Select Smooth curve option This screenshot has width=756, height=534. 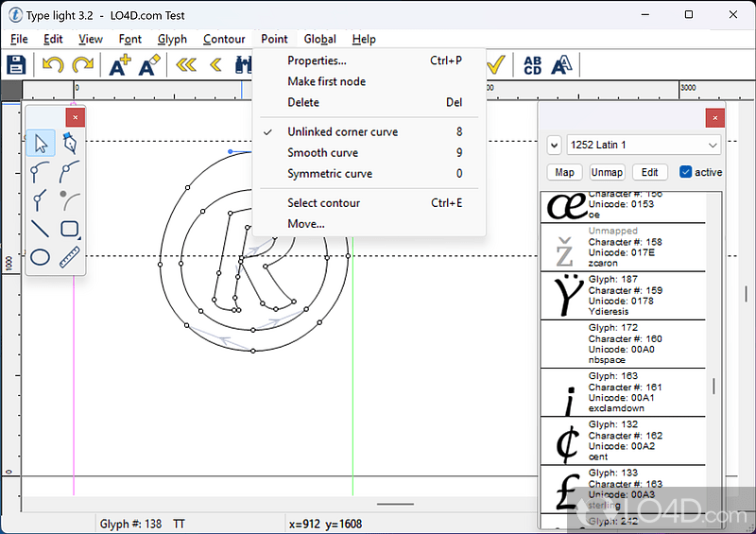coord(369,152)
